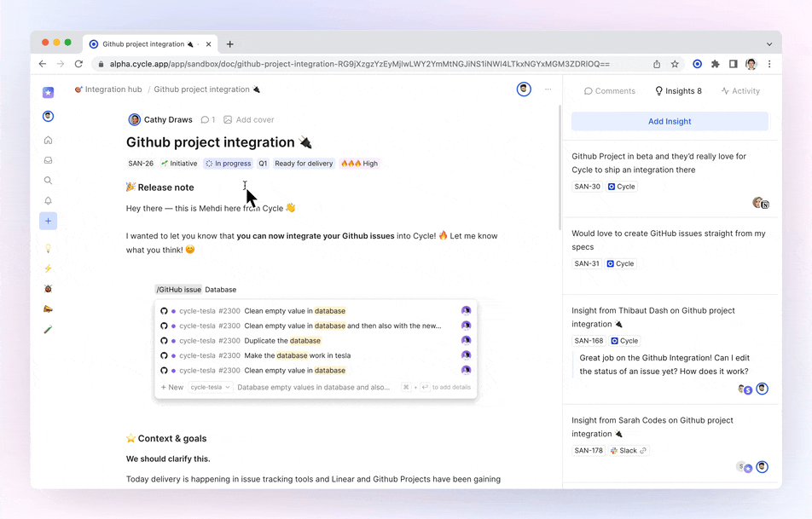Screen dimensions: 812x519
Task: Click the Github project integration breadcrumb
Action: coord(207,89)
